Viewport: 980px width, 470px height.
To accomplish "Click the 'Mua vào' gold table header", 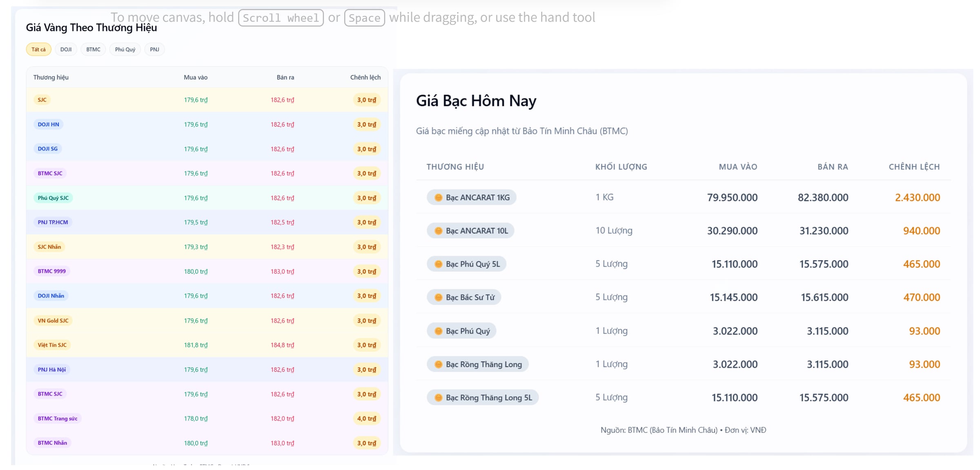I will click(x=196, y=77).
